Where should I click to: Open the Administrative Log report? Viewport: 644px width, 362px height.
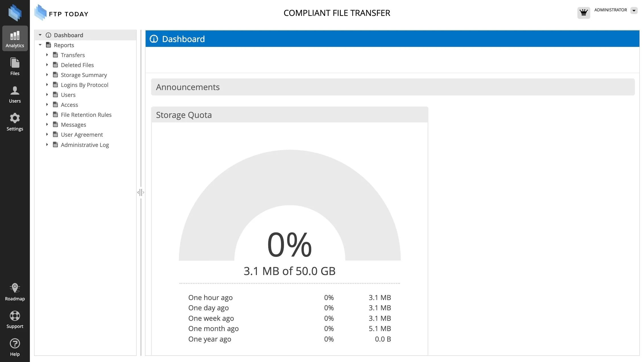pos(85,145)
